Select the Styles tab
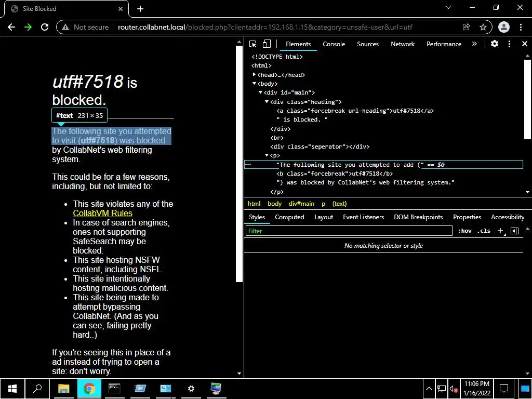This screenshot has width=532, height=399. tap(257, 217)
